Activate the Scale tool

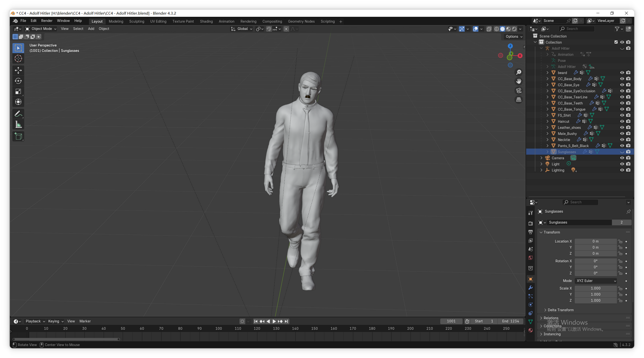click(x=18, y=91)
